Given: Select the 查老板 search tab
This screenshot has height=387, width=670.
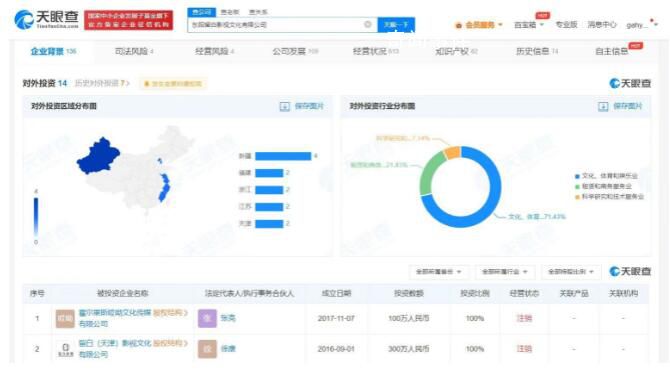Looking at the screenshot, I should pyautogui.click(x=230, y=12).
